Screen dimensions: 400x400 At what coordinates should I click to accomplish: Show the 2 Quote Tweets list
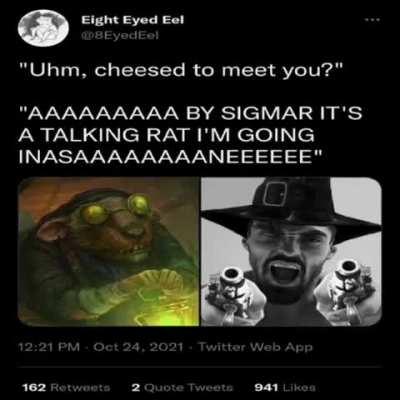click(x=182, y=387)
